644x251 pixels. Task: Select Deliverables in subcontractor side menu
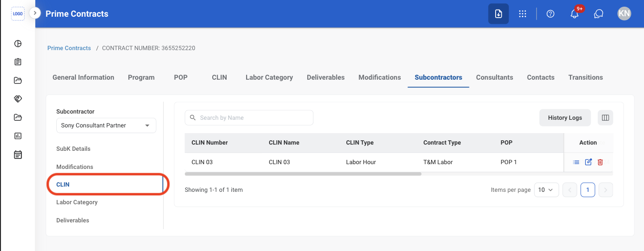[x=73, y=220]
